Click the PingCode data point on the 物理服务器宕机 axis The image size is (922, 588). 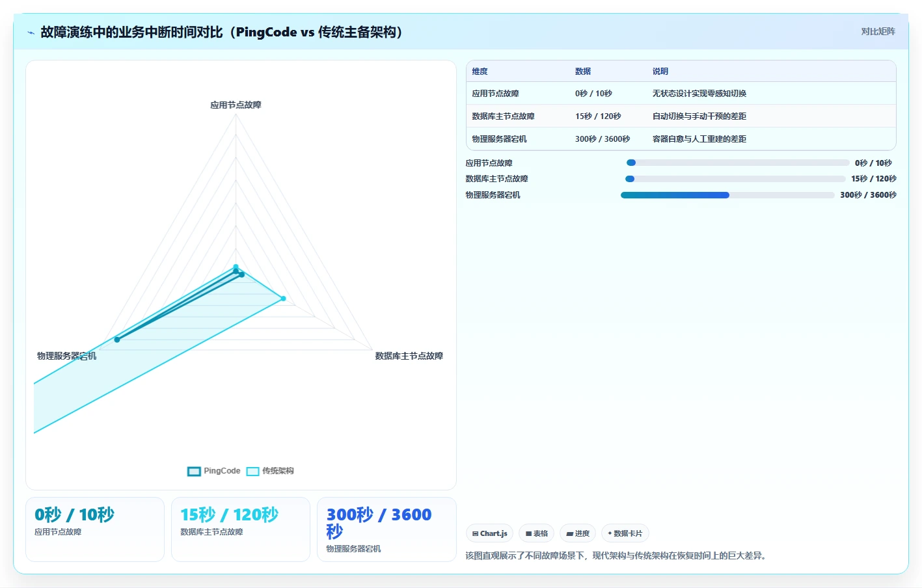click(x=117, y=340)
